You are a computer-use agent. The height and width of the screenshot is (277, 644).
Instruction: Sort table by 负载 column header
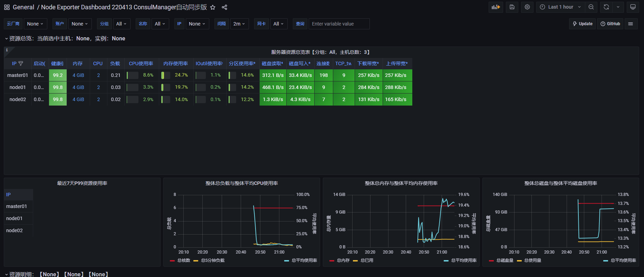point(115,63)
